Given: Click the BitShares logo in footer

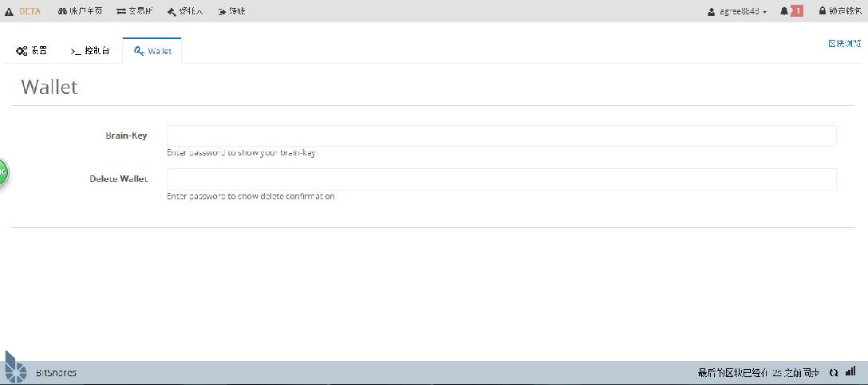Looking at the screenshot, I should (x=16, y=367).
